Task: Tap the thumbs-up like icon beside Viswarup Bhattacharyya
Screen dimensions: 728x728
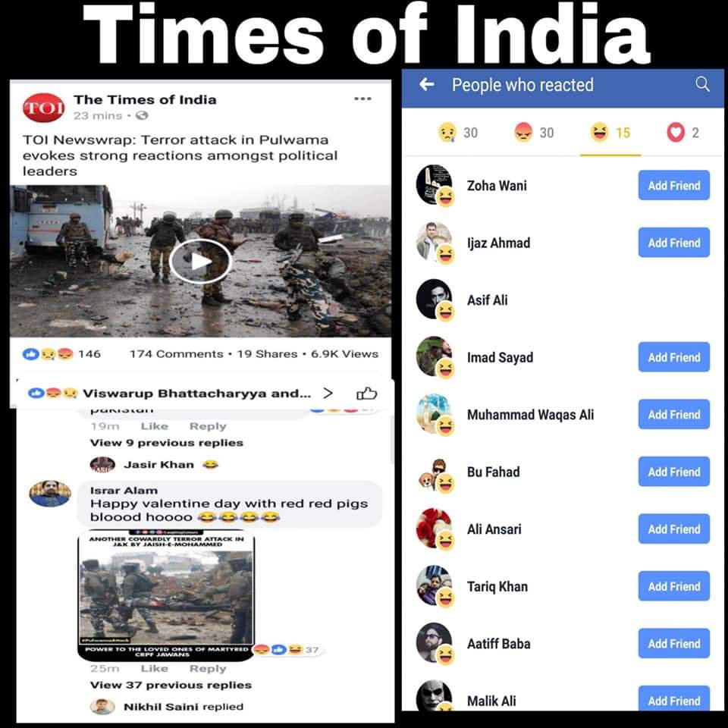Action: point(366,394)
